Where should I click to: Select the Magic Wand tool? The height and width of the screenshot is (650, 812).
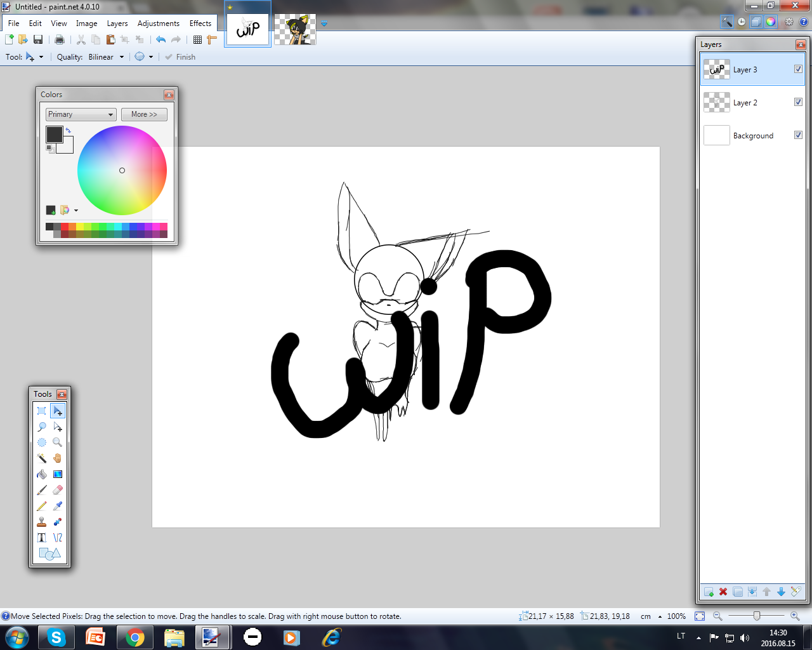pyautogui.click(x=42, y=458)
